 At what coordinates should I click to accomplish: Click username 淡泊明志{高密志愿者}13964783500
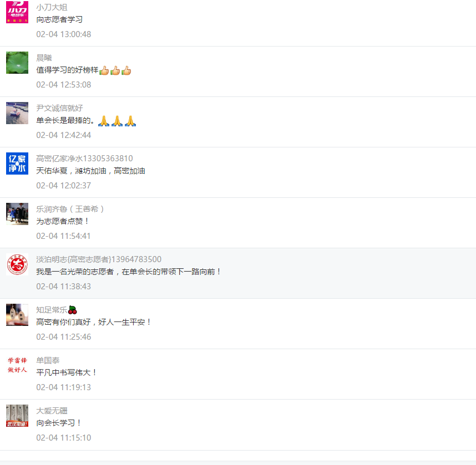[99, 259]
